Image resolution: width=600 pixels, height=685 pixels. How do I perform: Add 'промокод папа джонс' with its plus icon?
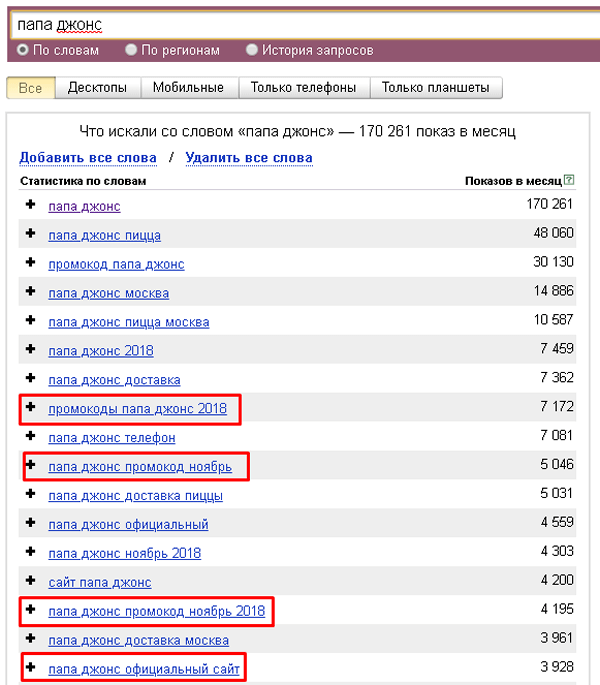30,264
